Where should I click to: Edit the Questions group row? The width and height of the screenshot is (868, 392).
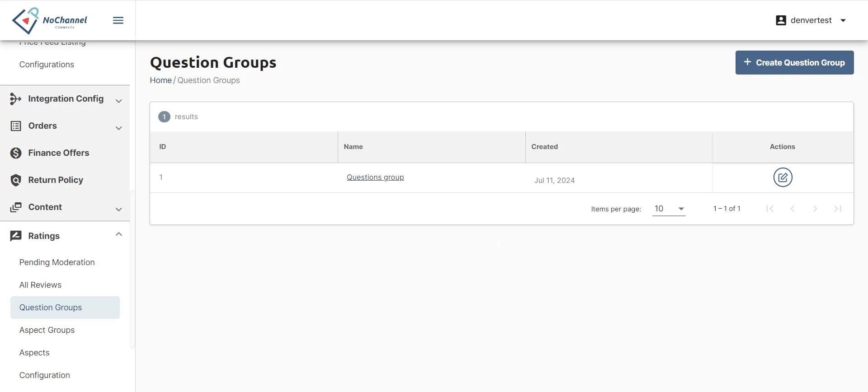[x=783, y=177]
